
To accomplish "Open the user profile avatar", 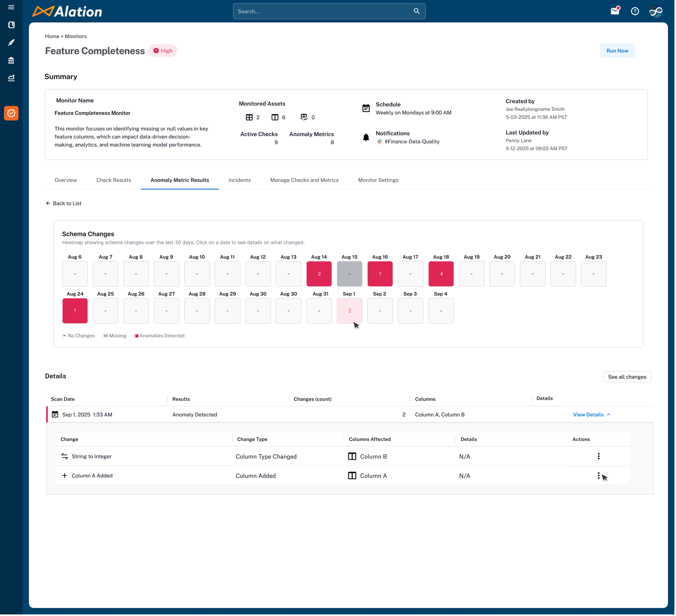I will (655, 11).
